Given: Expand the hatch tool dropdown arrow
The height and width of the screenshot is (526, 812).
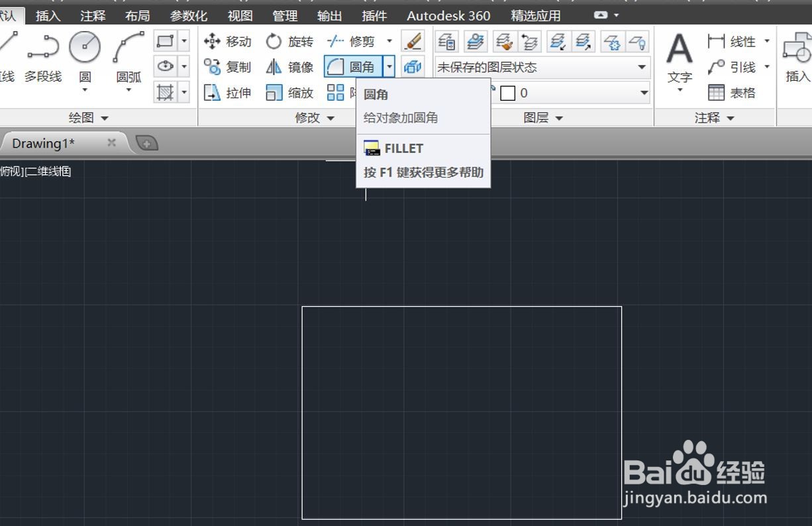Looking at the screenshot, I should click(x=184, y=92).
